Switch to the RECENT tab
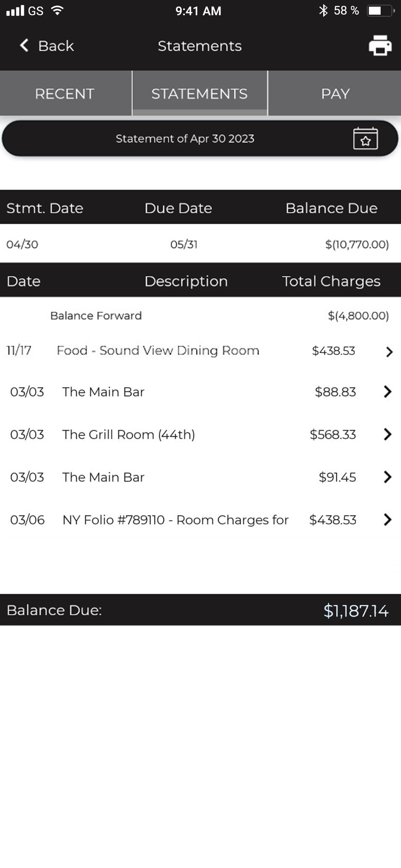Screen dimensions: 401x868 65,94
